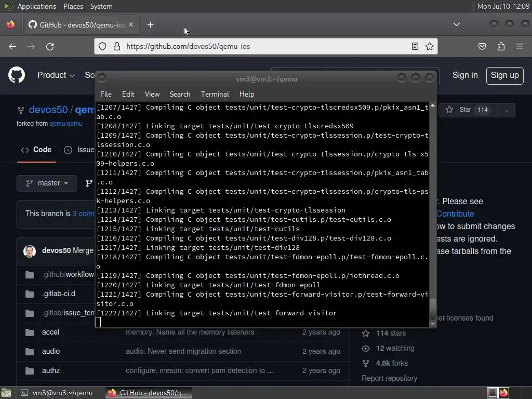The height and width of the screenshot is (399, 532).
Task: Open the .gitlab-ci.d folder name
Action: 59,294
